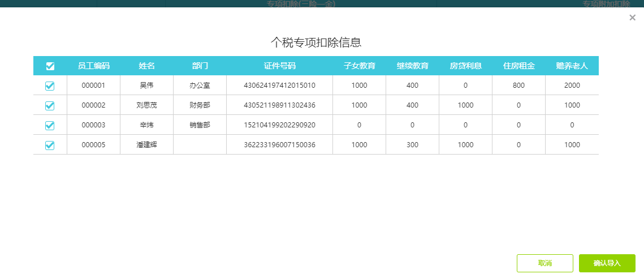
Task: Click the dialog title 个税专项扣除信息
Action: (316, 42)
